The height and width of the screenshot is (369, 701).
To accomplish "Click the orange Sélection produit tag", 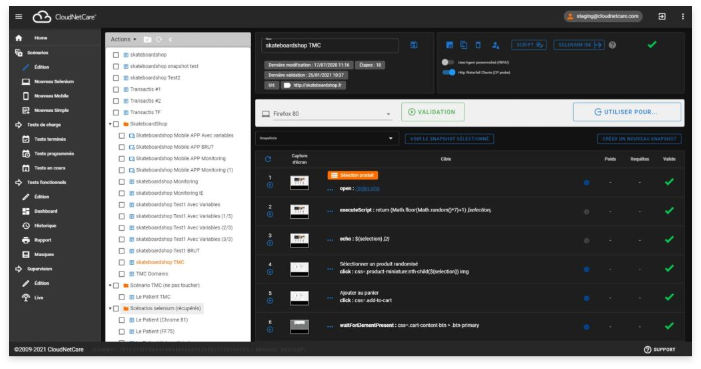I will pos(353,175).
